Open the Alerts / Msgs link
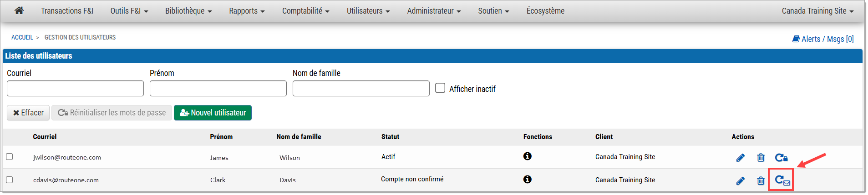 823,39
